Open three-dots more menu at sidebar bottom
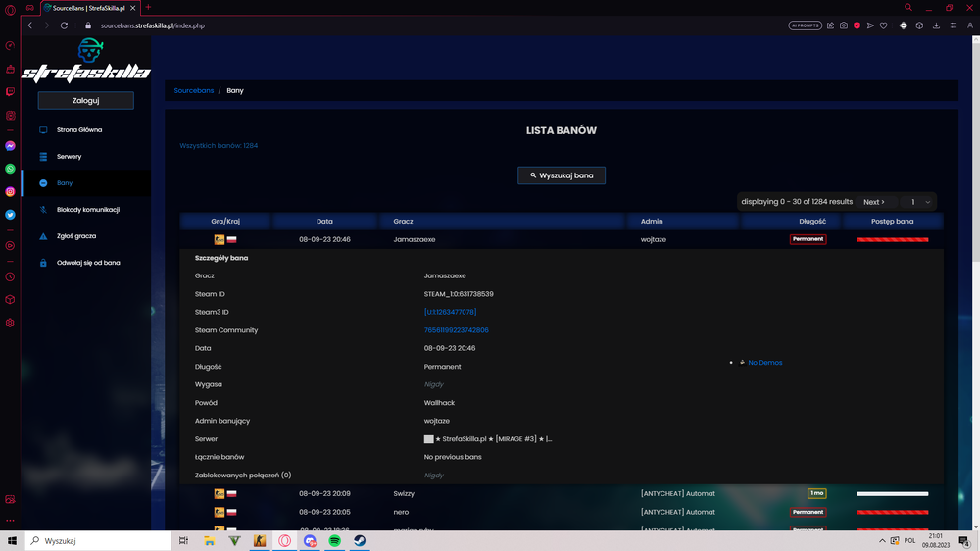 10,521
